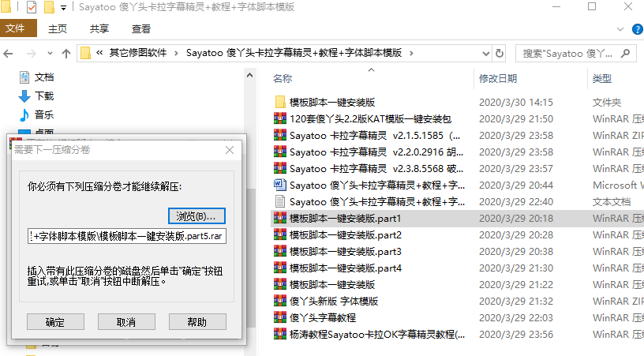The height and width of the screenshot is (356, 644).
Task: Click the Back navigation arrow
Action: click(x=8, y=54)
